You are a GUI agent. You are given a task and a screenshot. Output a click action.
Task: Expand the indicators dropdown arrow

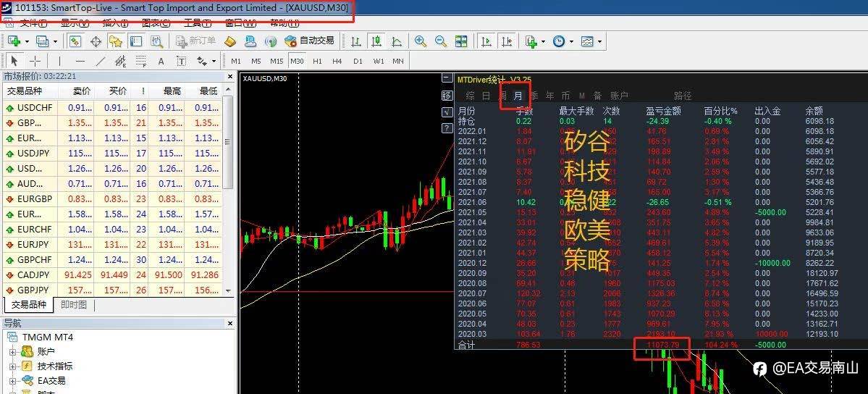click(x=543, y=41)
